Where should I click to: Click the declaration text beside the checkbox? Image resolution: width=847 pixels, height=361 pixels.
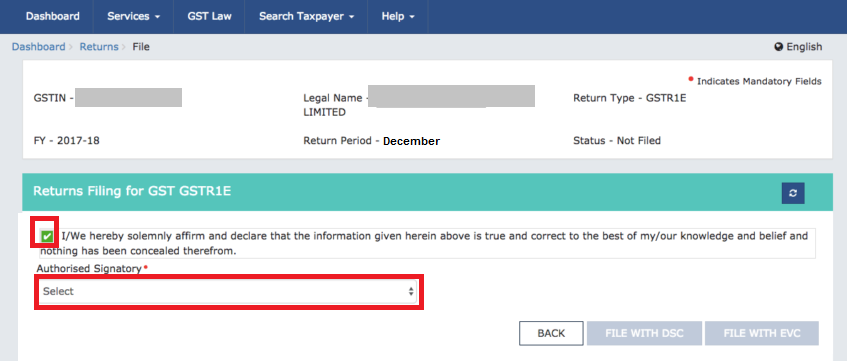click(424, 244)
